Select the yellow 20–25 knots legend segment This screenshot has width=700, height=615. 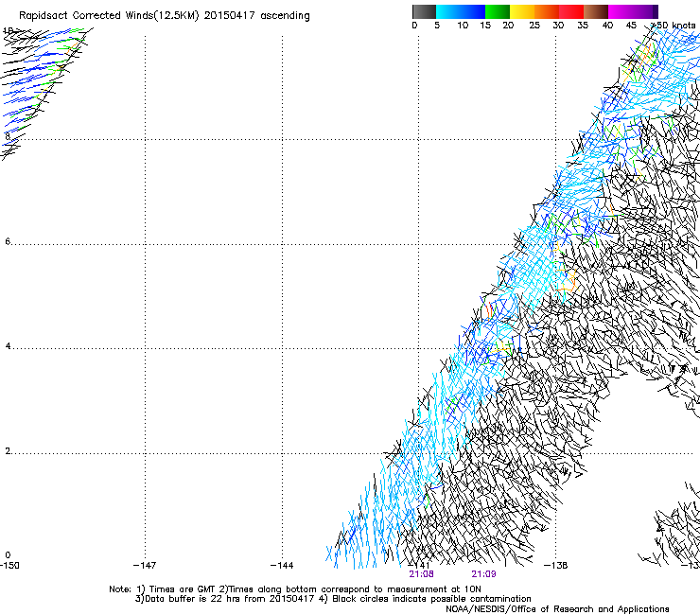[x=522, y=11]
